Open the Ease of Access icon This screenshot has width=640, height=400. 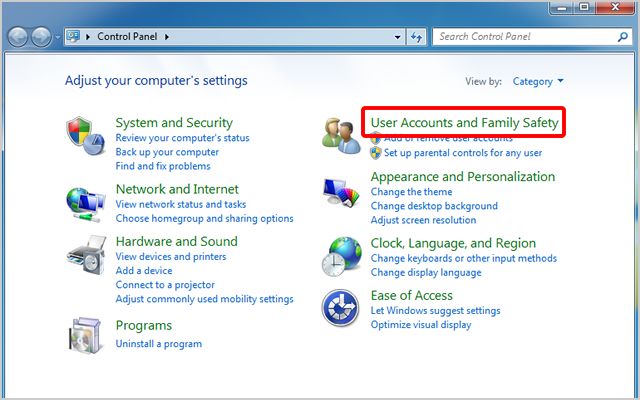tap(340, 308)
